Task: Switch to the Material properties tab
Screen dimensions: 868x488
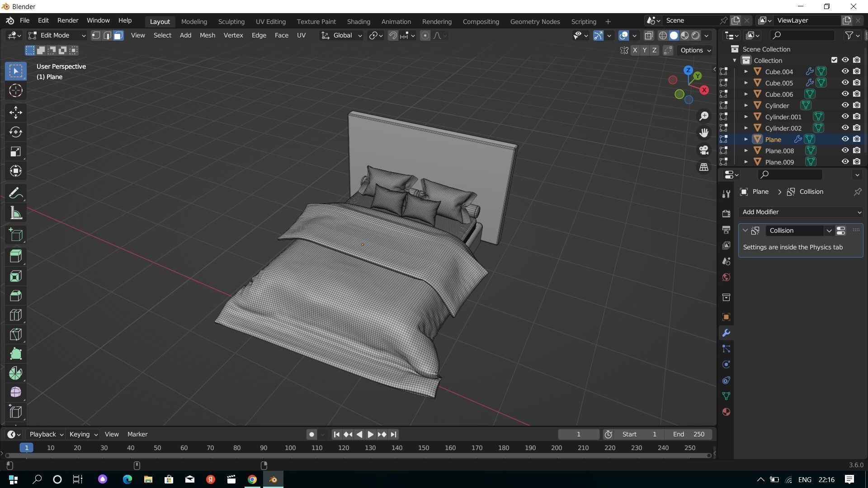Action: (x=726, y=412)
